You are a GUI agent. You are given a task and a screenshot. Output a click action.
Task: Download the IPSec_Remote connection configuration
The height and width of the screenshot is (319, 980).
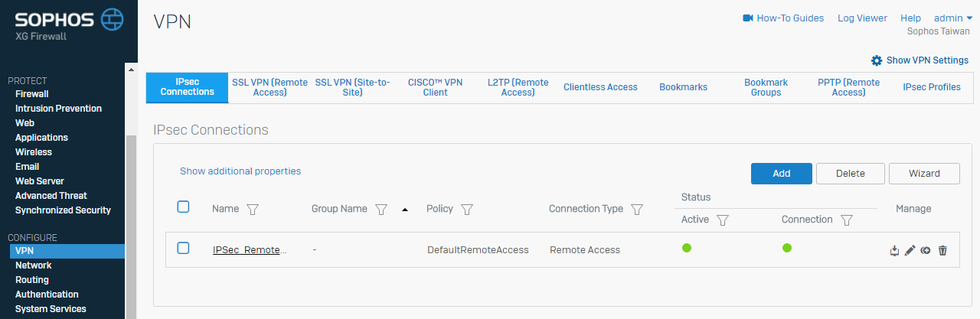pyautogui.click(x=894, y=250)
